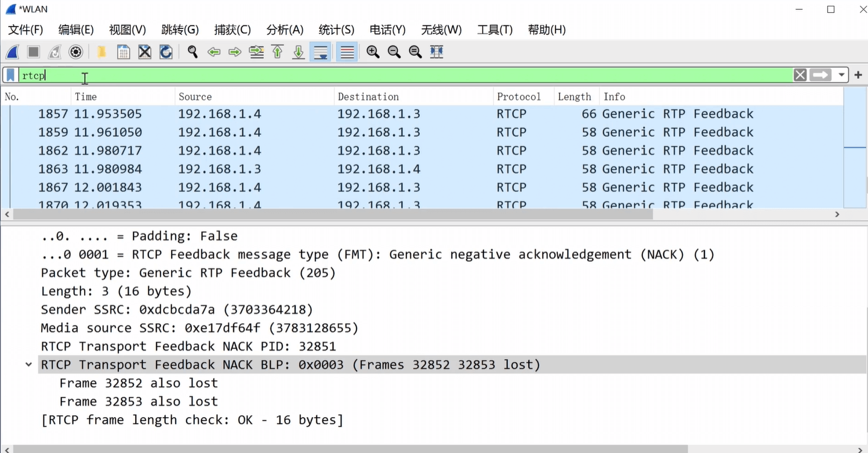
Task: Open the 分析(A) menu
Action: [285, 30]
